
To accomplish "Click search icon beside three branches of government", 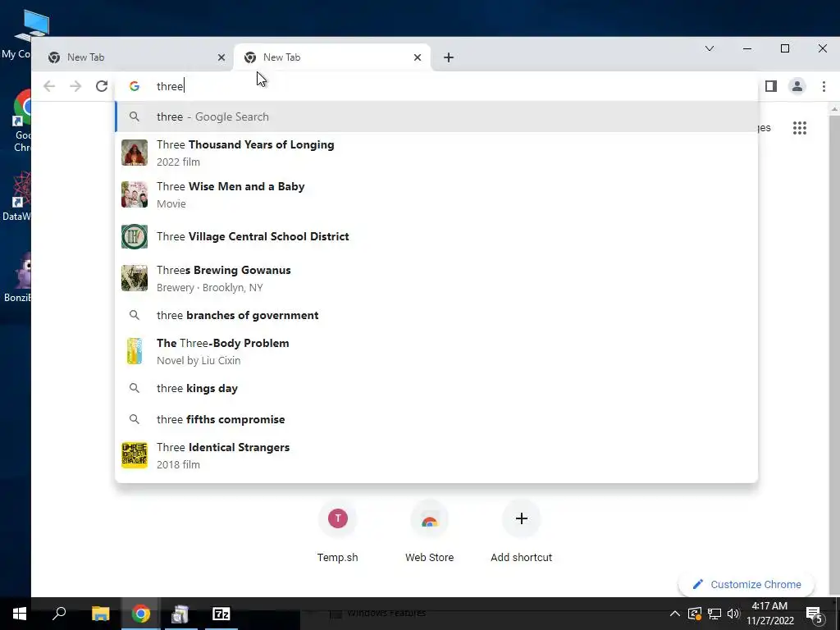I will pos(135,315).
